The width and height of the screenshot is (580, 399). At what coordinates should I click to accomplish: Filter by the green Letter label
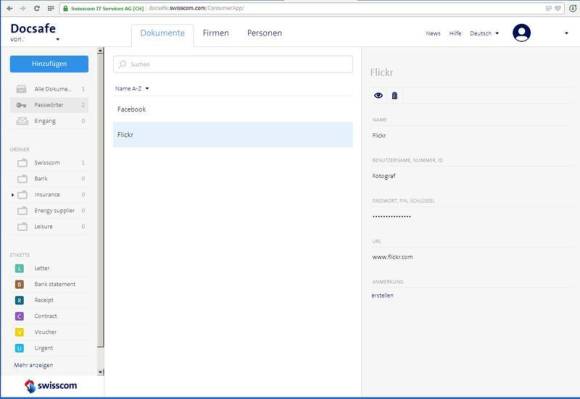pyautogui.click(x=19, y=268)
